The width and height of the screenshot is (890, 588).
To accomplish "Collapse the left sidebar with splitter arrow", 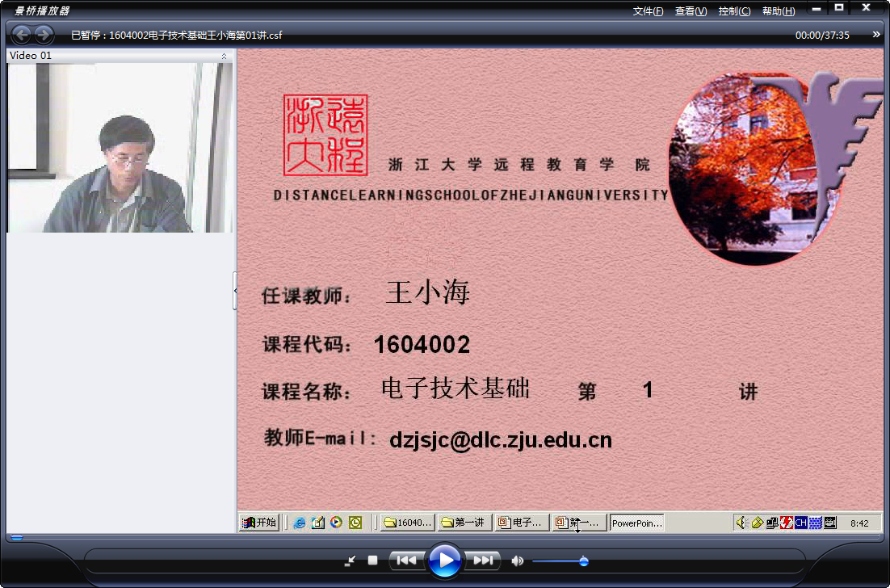I will pos(235,291).
